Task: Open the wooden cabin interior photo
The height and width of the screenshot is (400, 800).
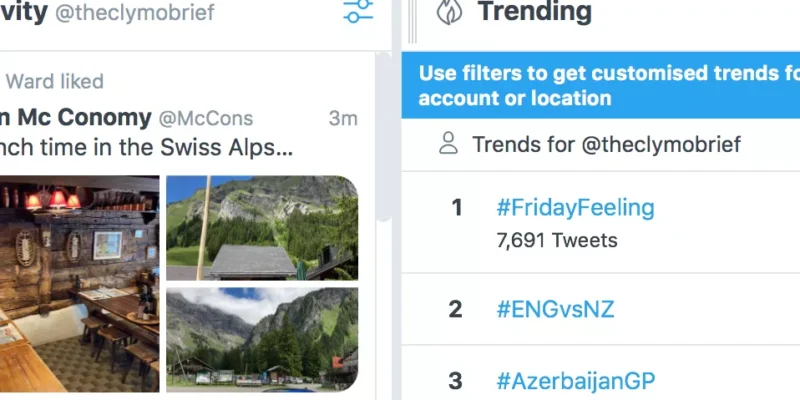Action: tap(79, 284)
